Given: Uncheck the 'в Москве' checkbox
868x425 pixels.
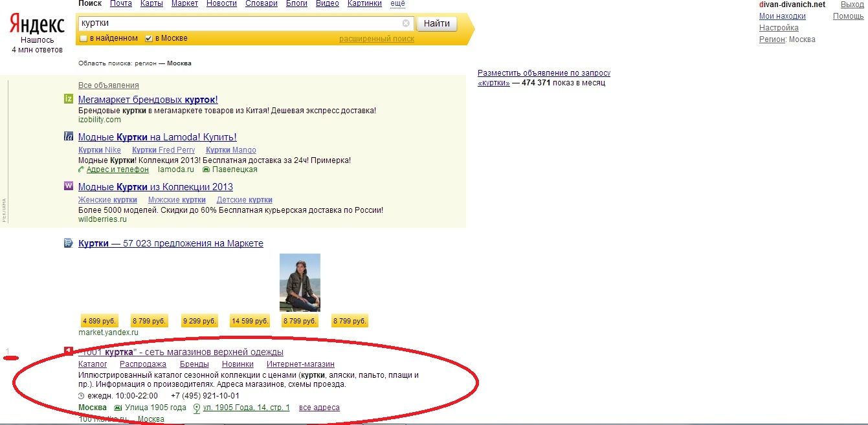Looking at the screenshot, I should pos(149,39).
